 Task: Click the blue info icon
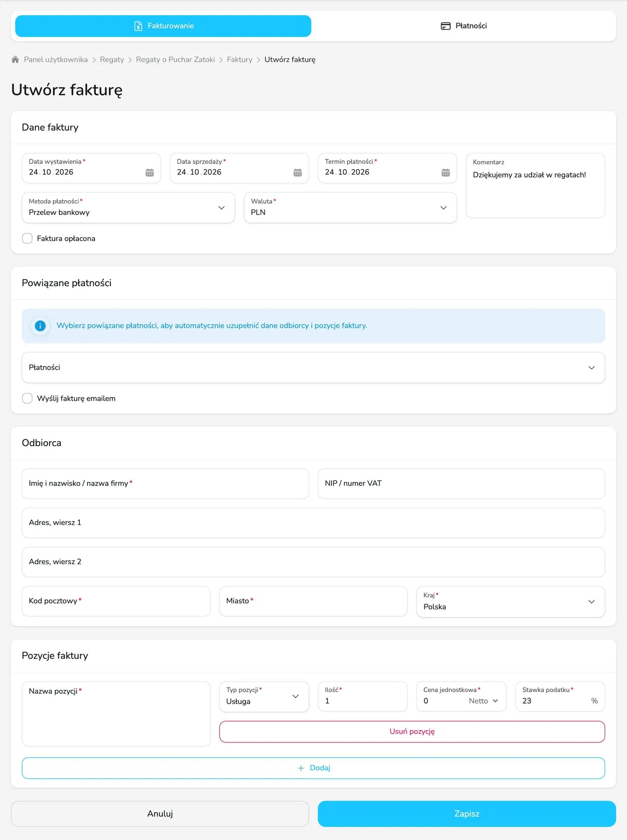[40, 326]
